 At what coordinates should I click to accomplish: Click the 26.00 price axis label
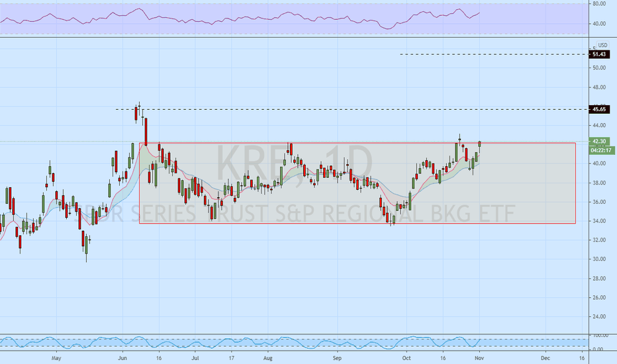click(599, 298)
